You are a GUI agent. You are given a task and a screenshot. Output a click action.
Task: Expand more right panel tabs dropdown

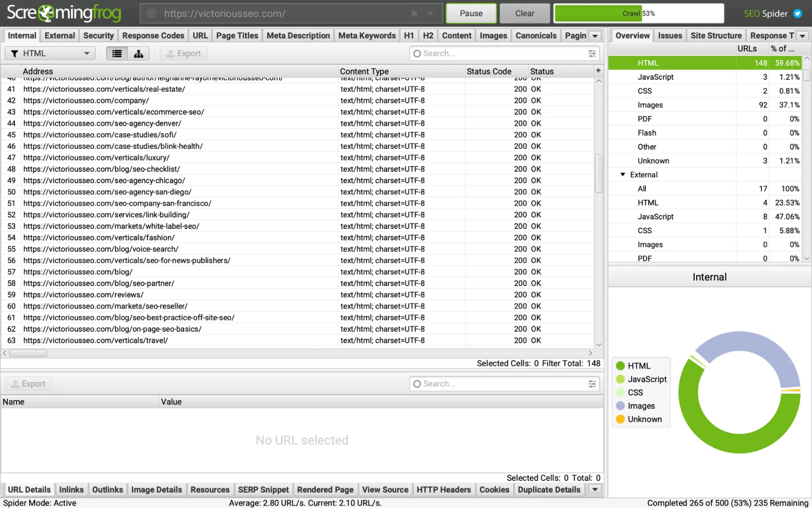802,36
